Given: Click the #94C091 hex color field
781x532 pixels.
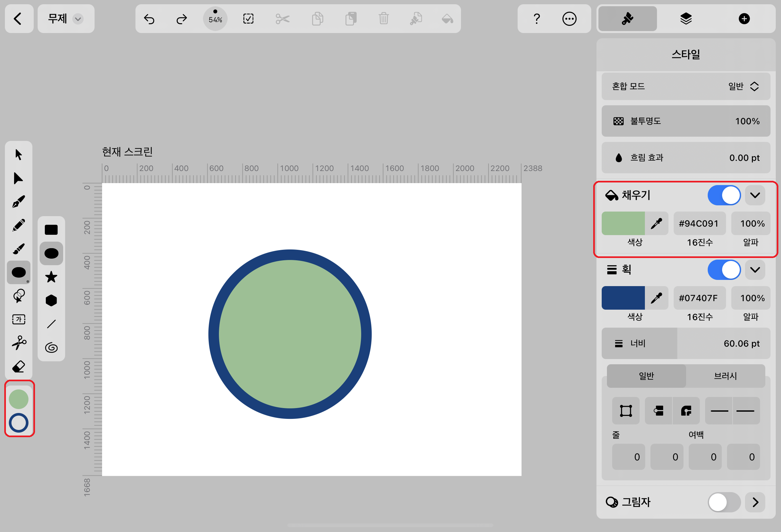Looking at the screenshot, I should tap(699, 223).
